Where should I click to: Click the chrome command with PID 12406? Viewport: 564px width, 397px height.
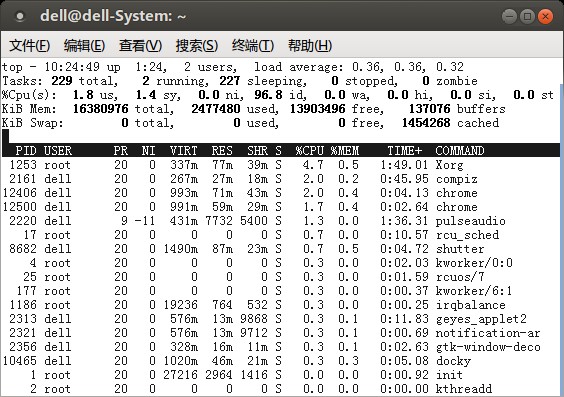point(457,193)
